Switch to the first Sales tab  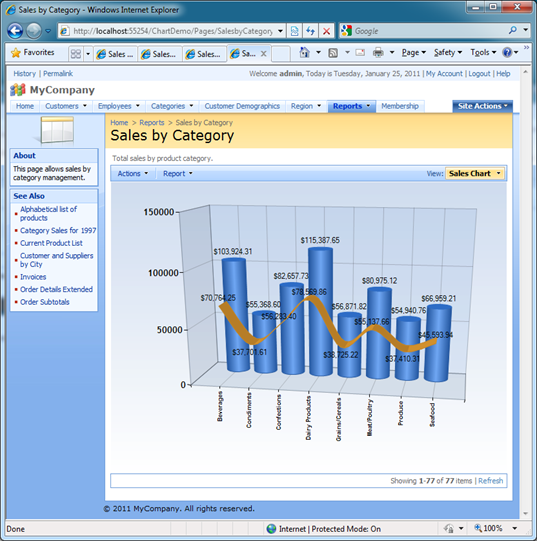(x=116, y=54)
